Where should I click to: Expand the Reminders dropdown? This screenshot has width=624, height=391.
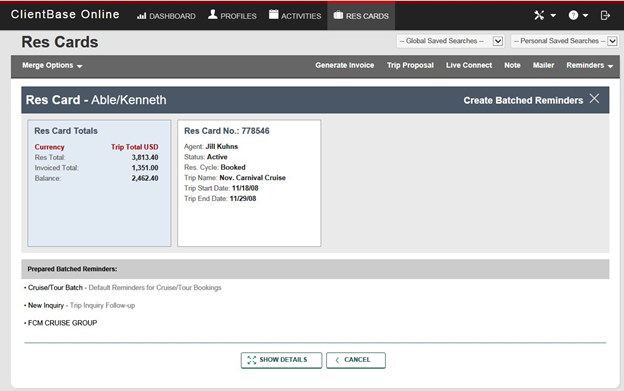click(x=589, y=65)
